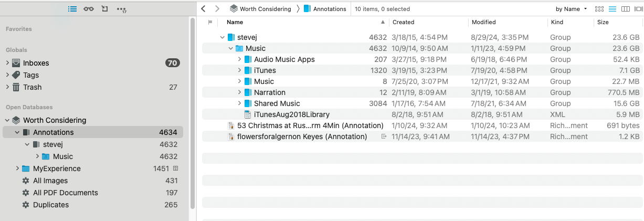
Task: Click the flag column header
Action: click(x=210, y=22)
